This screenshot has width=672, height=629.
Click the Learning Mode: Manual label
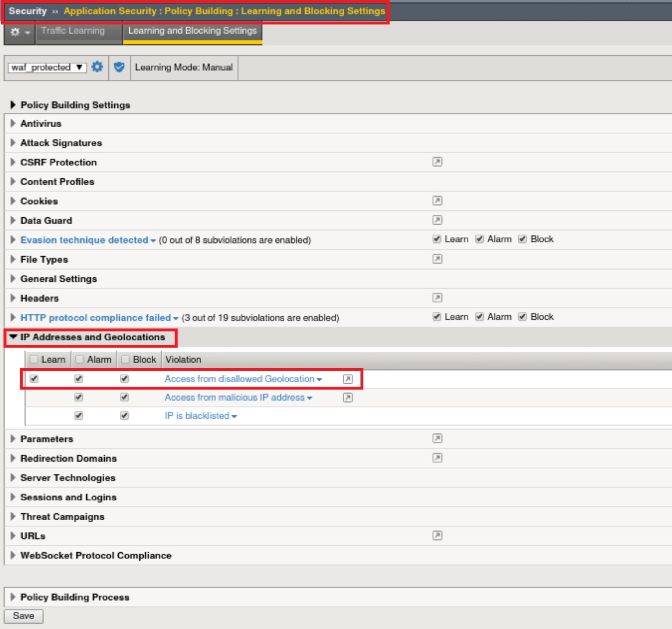tap(184, 68)
